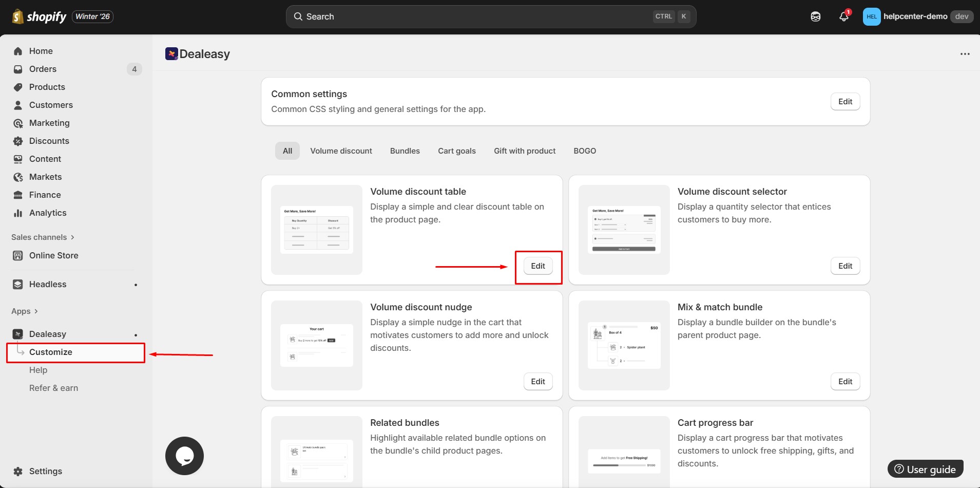Select the Cart goals tab
This screenshot has height=488, width=980.
point(456,151)
